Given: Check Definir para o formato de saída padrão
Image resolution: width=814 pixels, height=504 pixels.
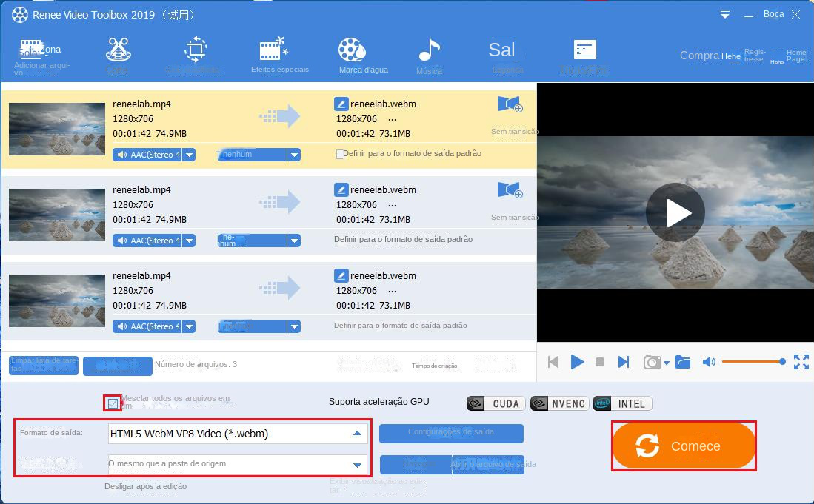Looking at the screenshot, I should (340, 154).
